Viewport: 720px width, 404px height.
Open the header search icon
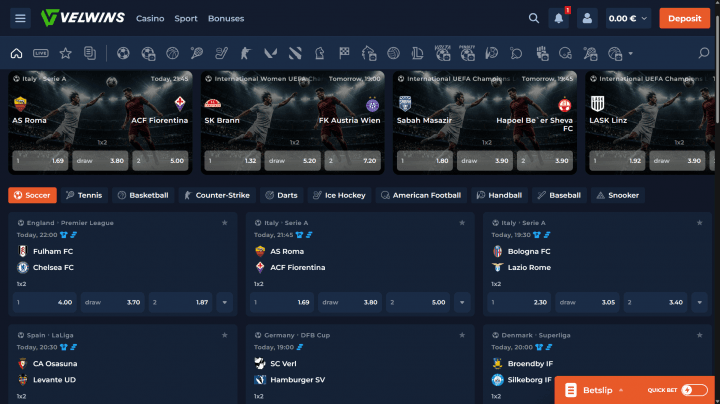(x=534, y=18)
